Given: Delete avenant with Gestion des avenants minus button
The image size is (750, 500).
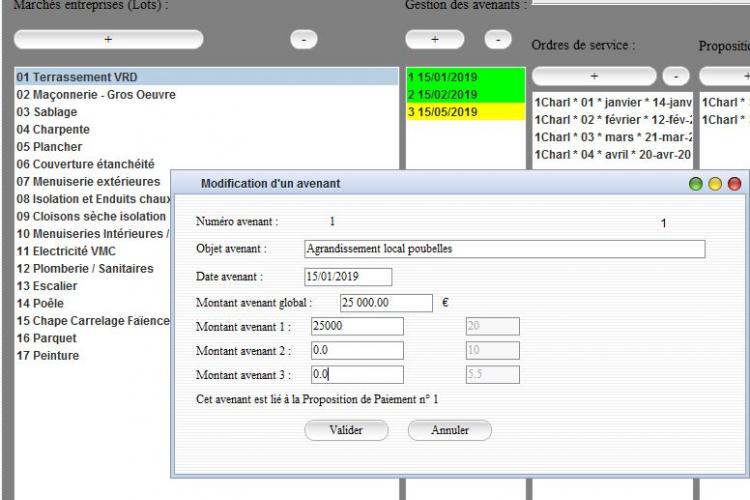Looking at the screenshot, I should click(498, 39).
